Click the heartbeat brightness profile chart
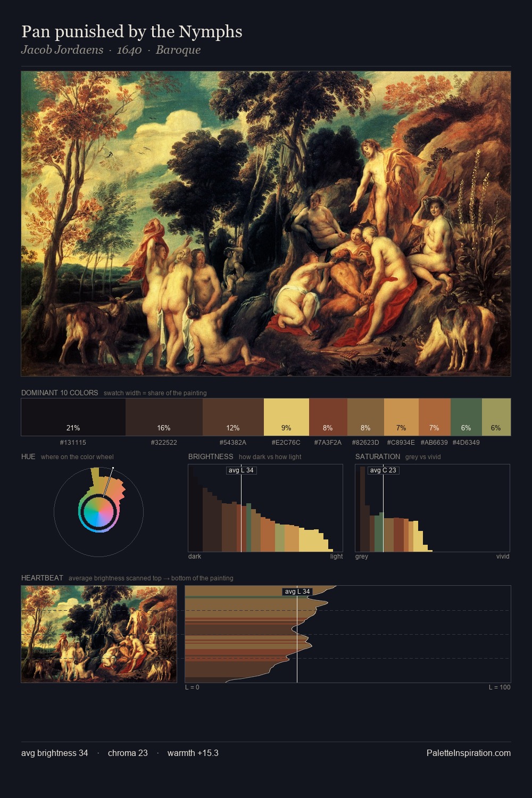The width and height of the screenshot is (532, 798). (348, 634)
